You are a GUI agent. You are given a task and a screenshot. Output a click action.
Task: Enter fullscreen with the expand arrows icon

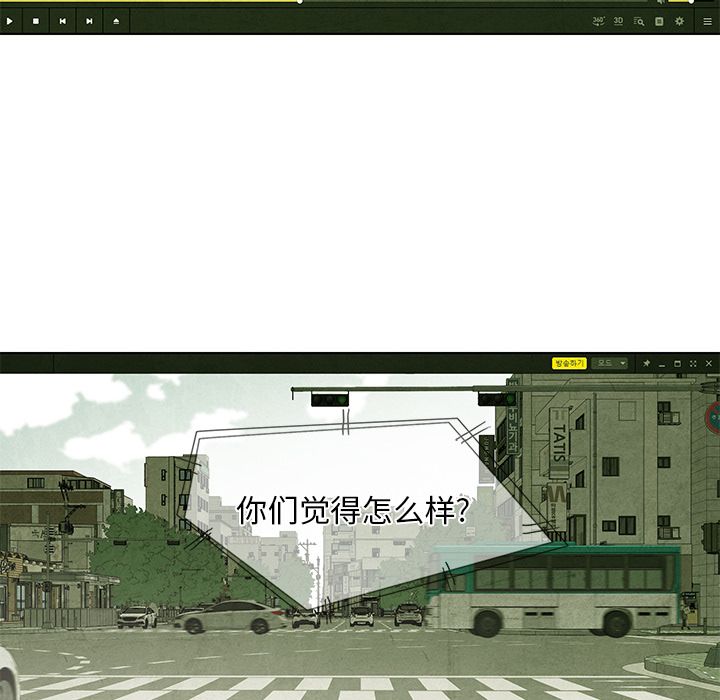[x=693, y=363]
